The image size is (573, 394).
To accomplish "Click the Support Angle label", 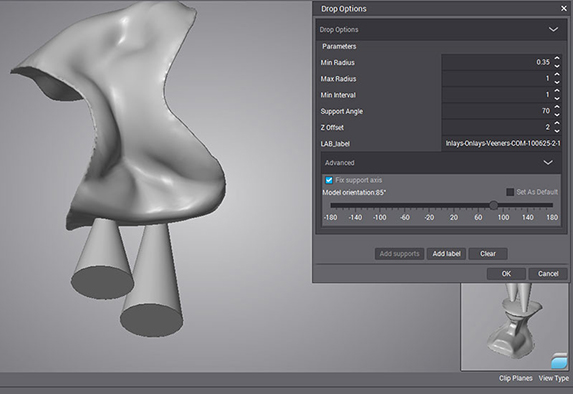I will coord(342,111).
